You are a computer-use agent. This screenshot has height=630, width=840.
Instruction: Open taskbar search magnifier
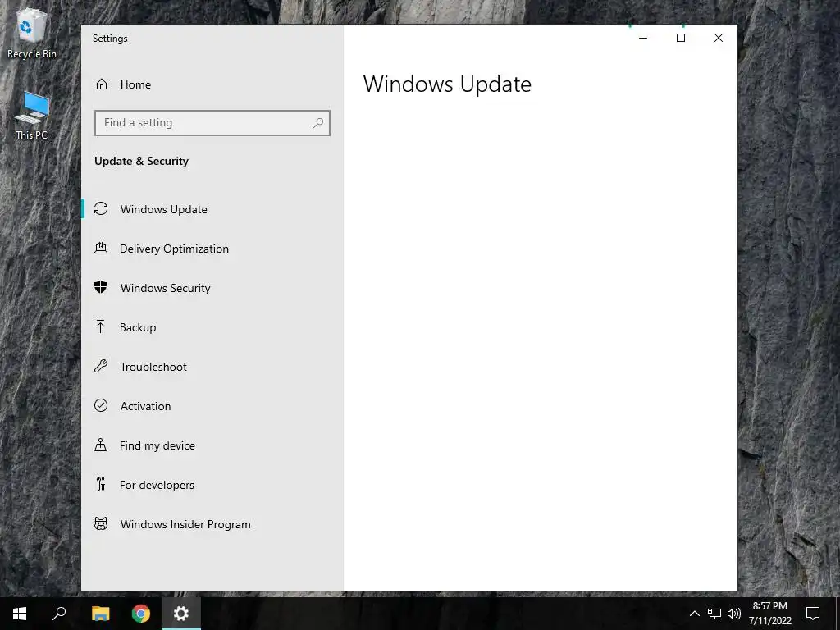click(59, 614)
